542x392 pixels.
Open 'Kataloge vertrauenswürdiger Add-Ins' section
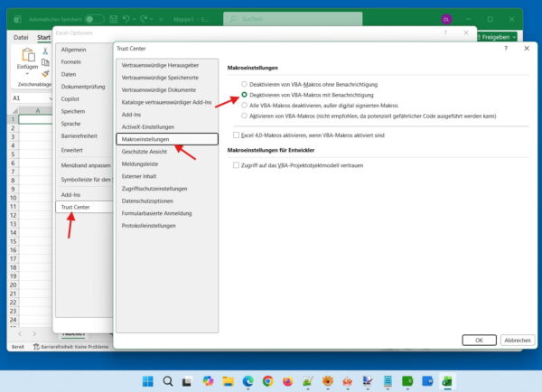click(167, 102)
